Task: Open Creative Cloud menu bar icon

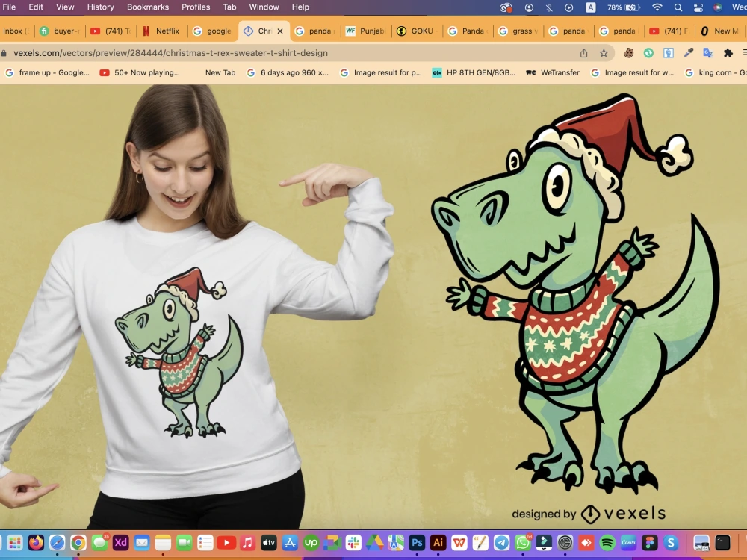Action: coord(506,7)
